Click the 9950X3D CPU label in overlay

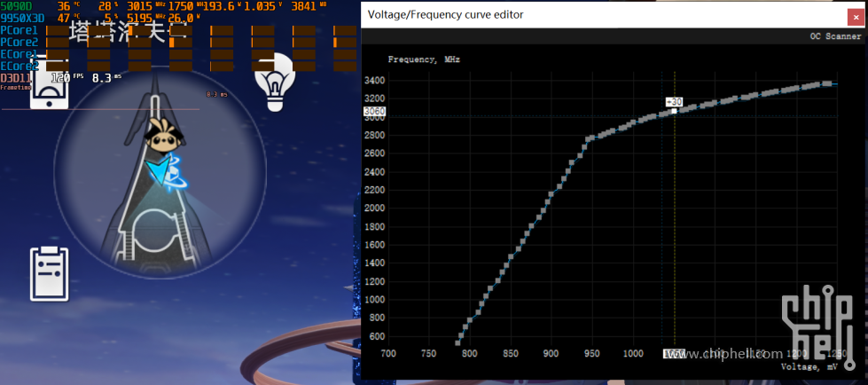coord(22,18)
